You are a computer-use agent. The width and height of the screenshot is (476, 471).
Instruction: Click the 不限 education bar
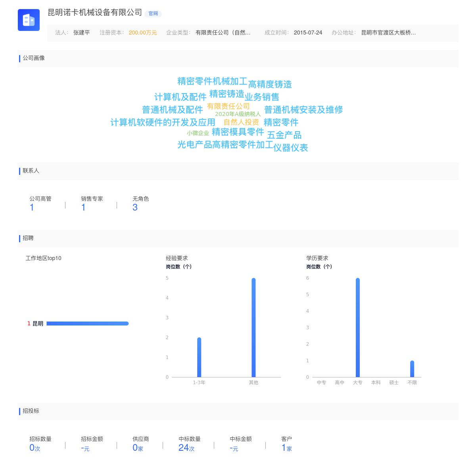coord(412,369)
